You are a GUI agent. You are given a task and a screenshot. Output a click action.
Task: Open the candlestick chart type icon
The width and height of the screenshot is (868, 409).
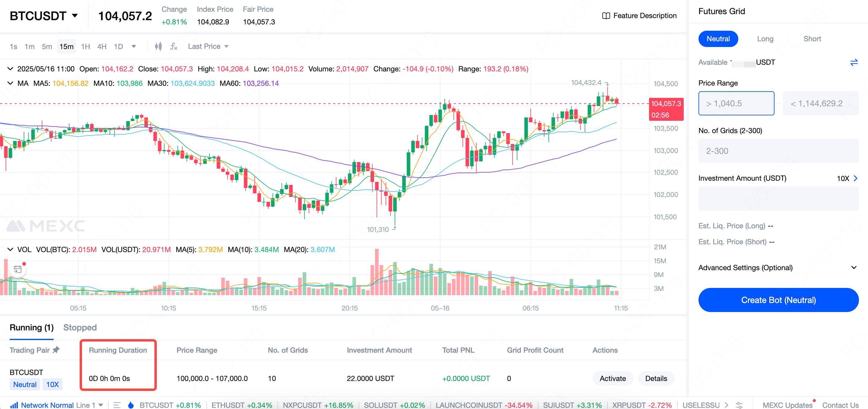pos(158,46)
